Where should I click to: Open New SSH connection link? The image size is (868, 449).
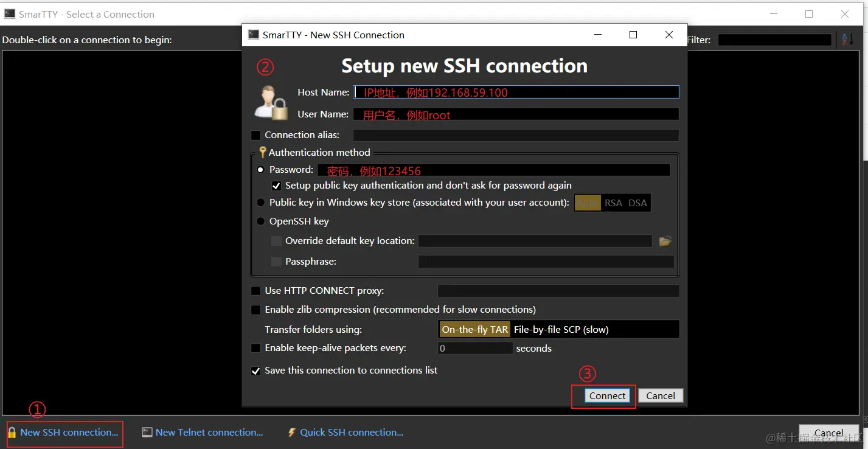pyautogui.click(x=69, y=433)
